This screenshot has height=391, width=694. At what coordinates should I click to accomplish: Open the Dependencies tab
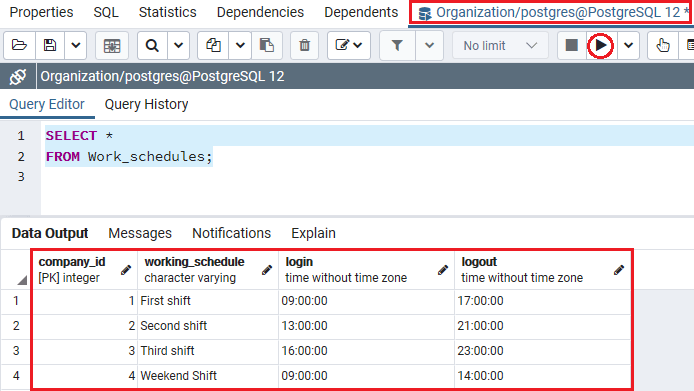[260, 12]
